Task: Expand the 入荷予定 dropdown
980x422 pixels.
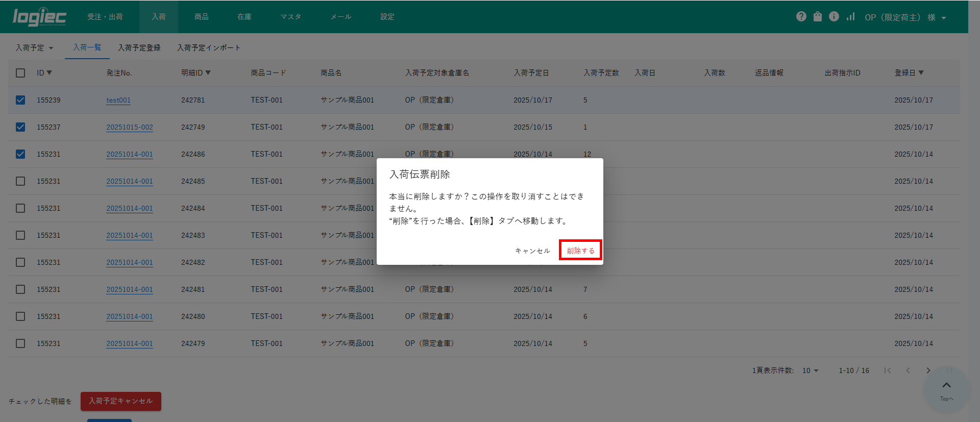Action: (x=35, y=48)
